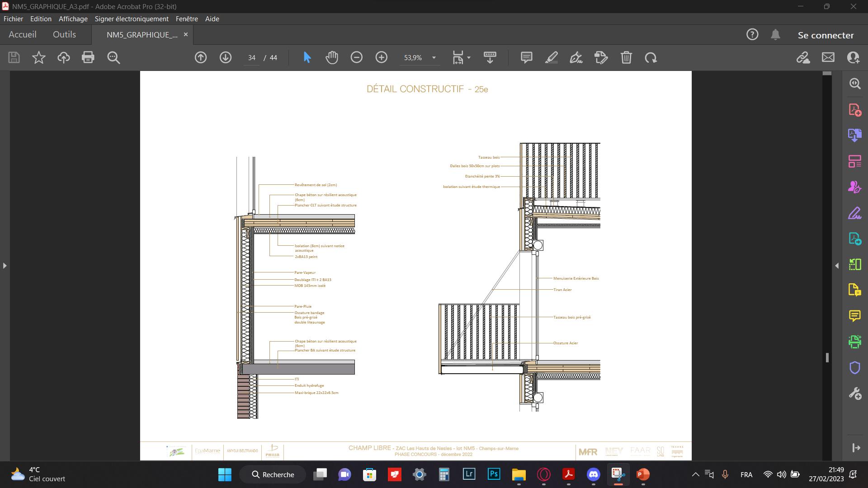Image resolution: width=868 pixels, height=488 pixels.
Task: Close the NM5_GRAPHIQUE tab
Action: (185, 34)
